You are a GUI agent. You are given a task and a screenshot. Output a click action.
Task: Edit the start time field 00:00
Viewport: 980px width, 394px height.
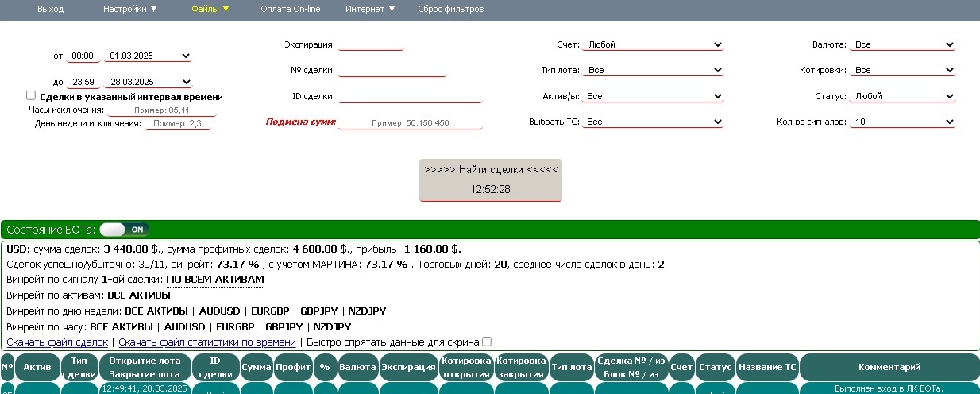click(x=83, y=56)
